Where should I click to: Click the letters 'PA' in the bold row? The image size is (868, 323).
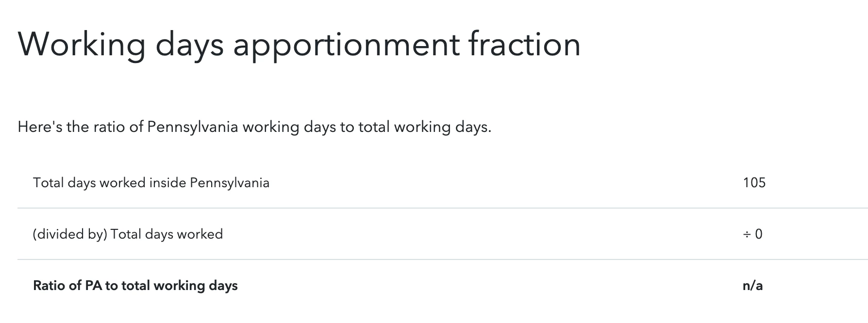(x=93, y=286)
